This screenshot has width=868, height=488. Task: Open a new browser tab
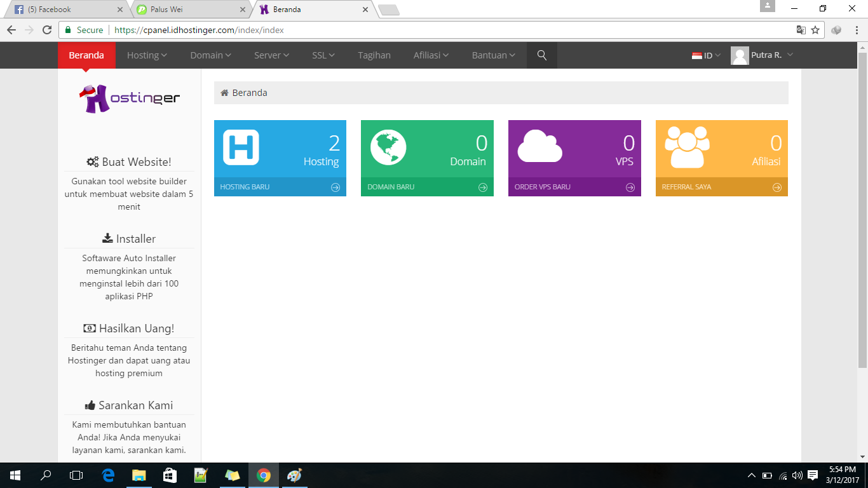pyautogui.click(x=388, y=10)
